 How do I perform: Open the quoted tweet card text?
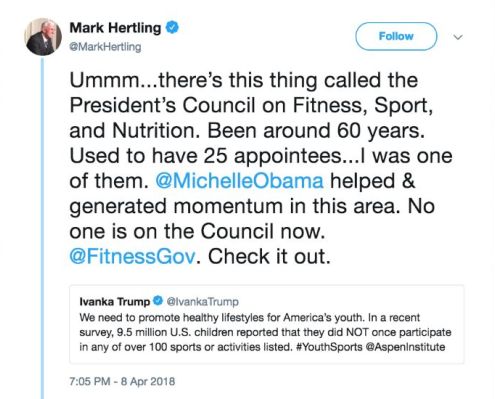(x=265, y=332)
